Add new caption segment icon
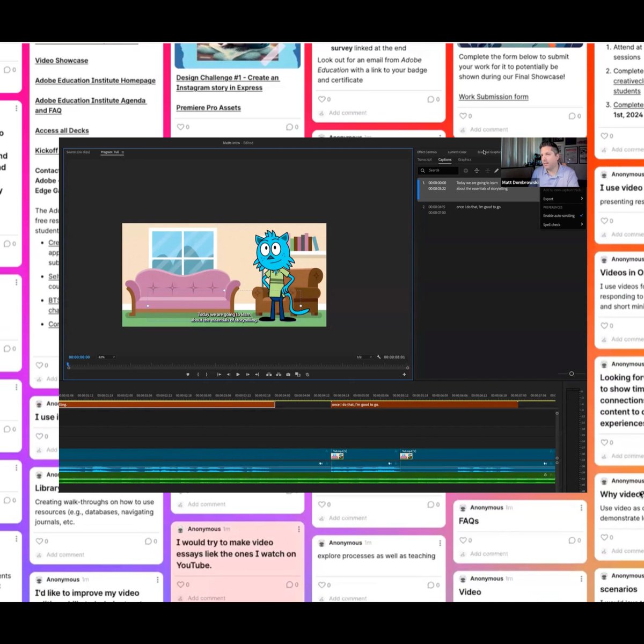644x644 pixels. pyautogui.click(x=466, y=171)
